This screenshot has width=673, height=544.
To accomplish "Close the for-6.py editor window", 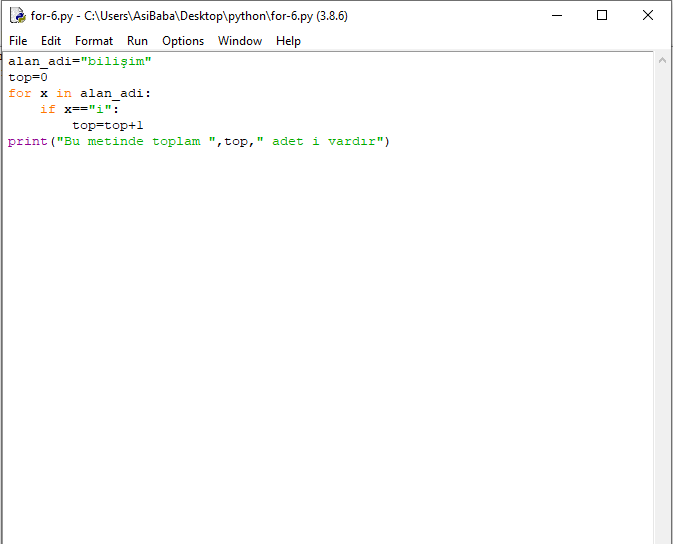I will (x=648, y=16).
